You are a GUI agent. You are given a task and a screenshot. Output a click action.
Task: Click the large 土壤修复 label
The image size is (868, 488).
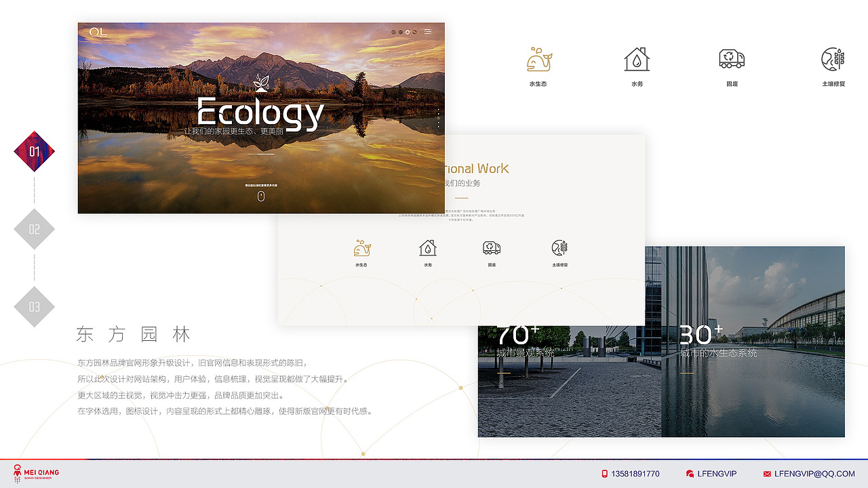click(x=833, y=84)
